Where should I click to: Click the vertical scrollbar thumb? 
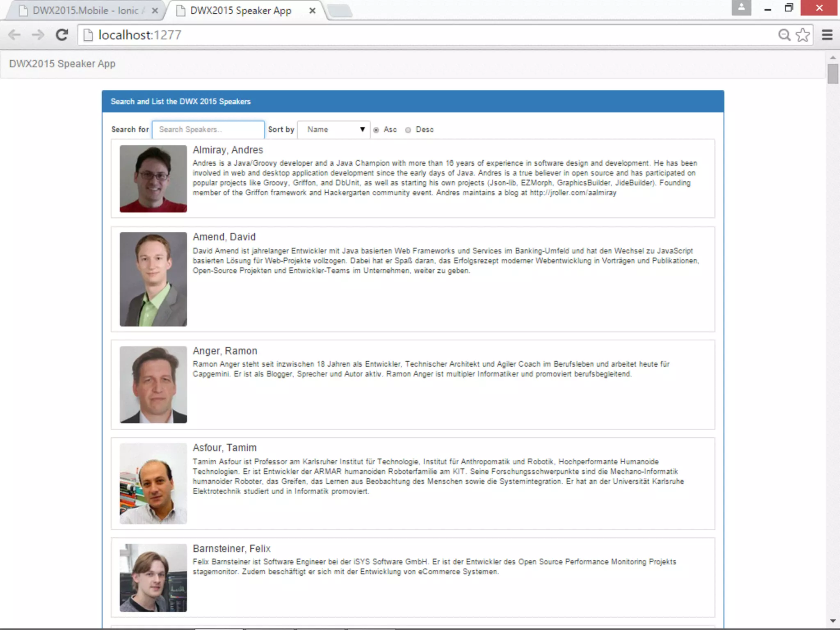832,74
